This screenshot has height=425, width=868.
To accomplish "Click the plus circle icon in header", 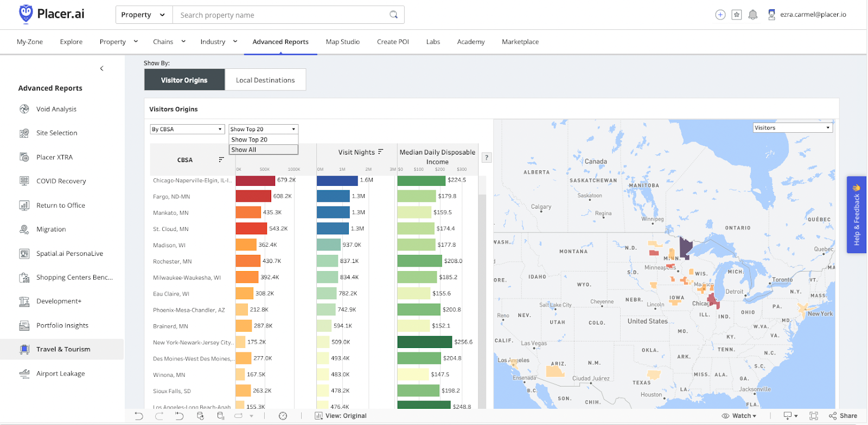I will [x=720, y=15].
